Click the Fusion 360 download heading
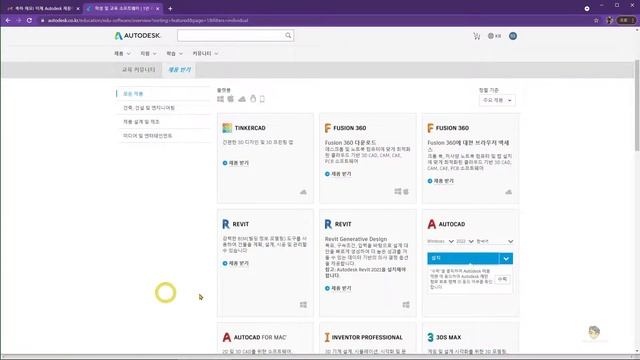640x360 pixels. [350, 142]
